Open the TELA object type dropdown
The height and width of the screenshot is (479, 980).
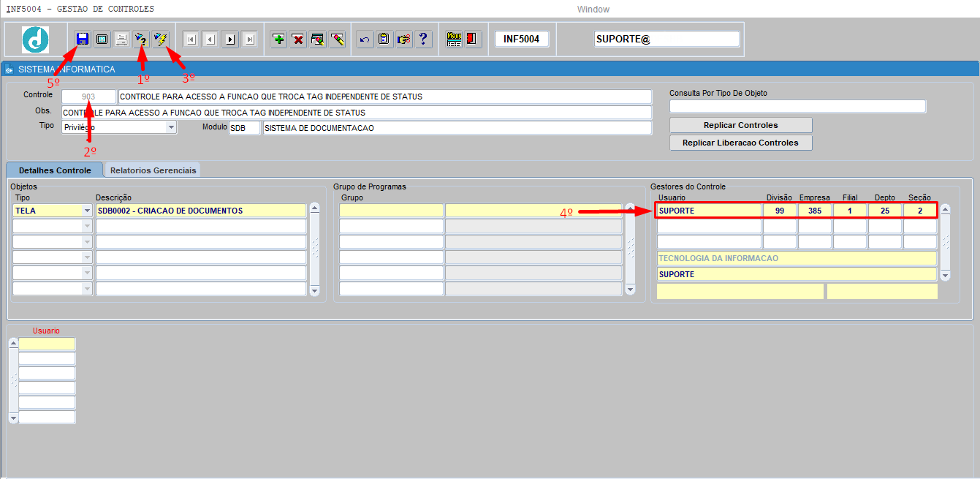pos(88,211)
